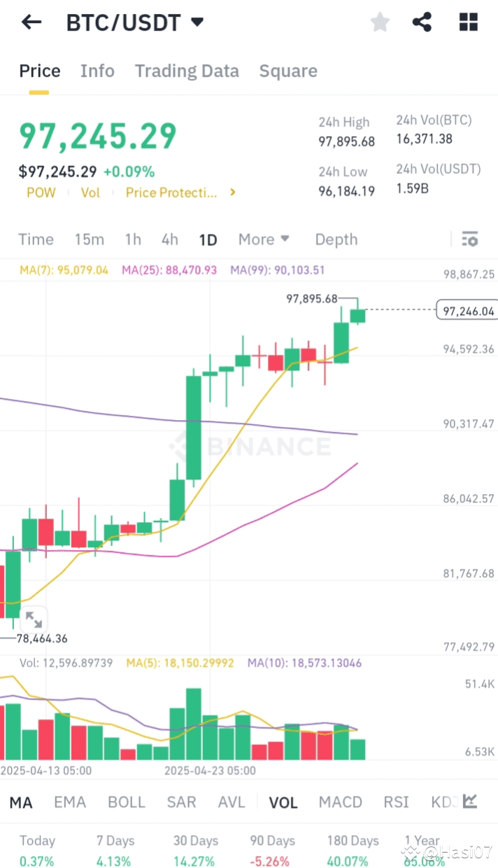Expand the More timeframes dropdown
The image size is (498, 868).
264,239
